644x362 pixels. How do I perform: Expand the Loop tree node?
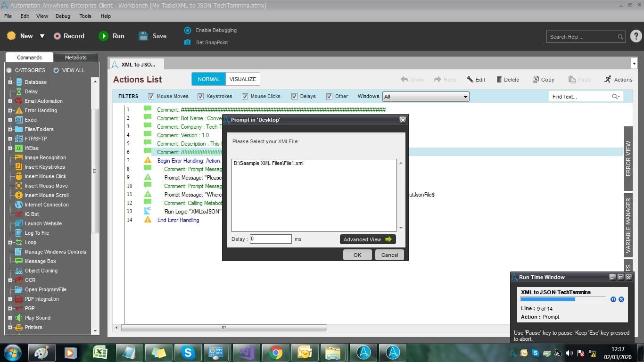[x=10, y=242]
